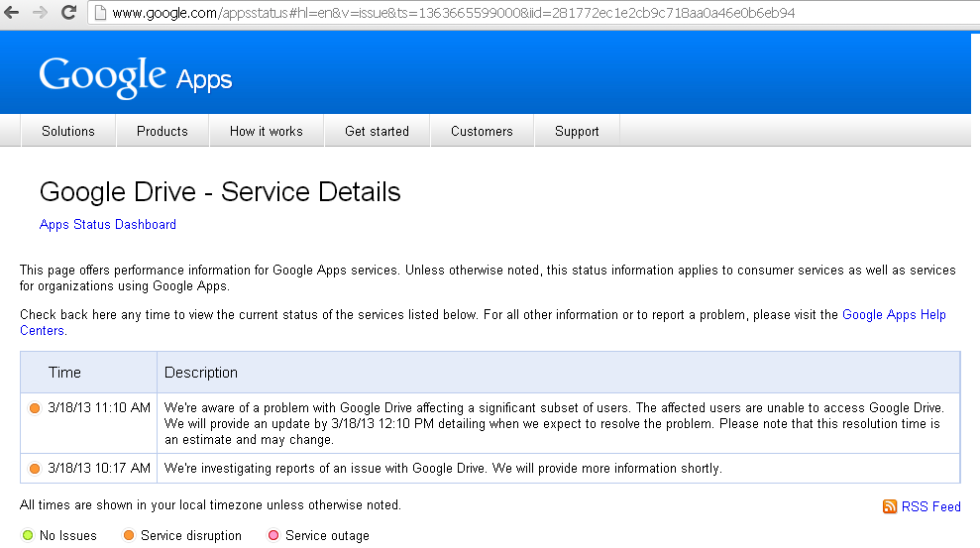
Task: Click the 'All times are shown' note
Action: click(210, 504)
